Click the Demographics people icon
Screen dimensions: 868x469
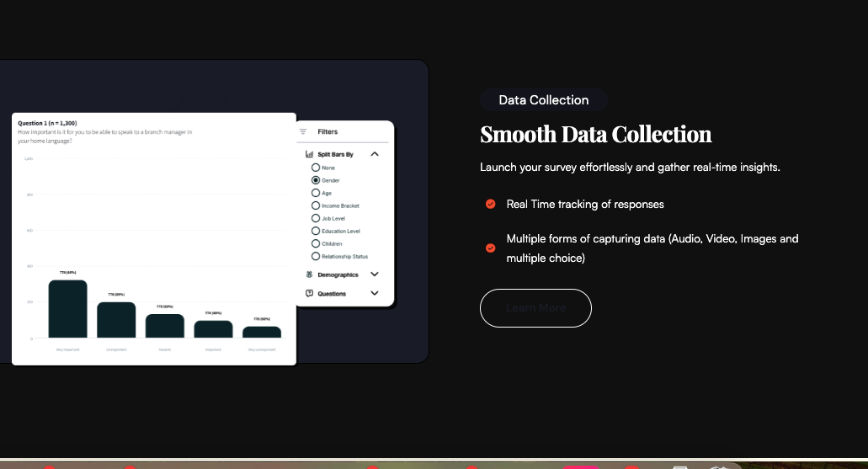pos(310,274)
